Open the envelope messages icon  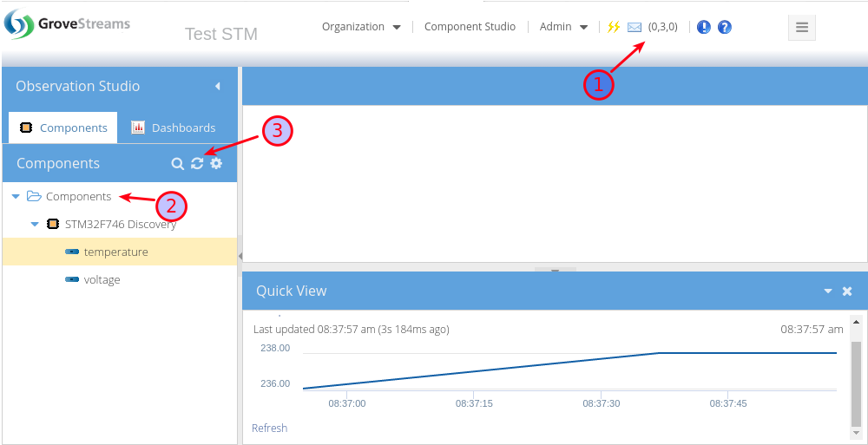pos(635,27)
